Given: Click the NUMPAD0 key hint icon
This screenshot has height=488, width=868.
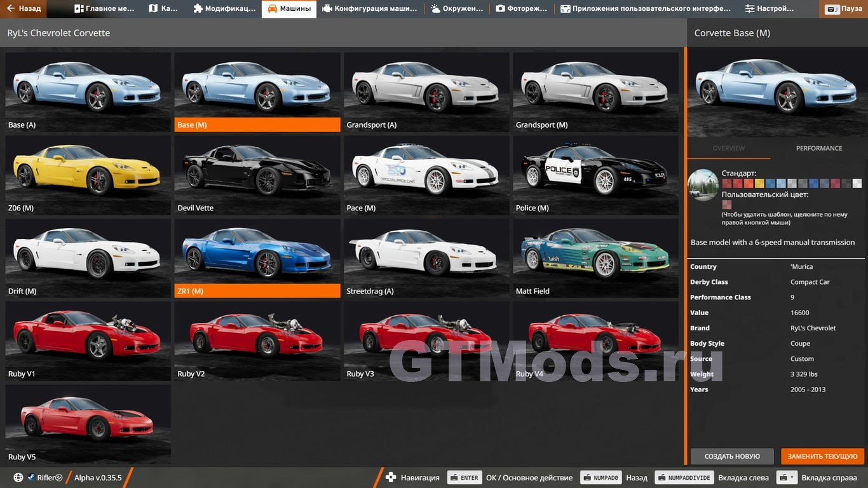Looking at the screenshot, I should point(601,478).
